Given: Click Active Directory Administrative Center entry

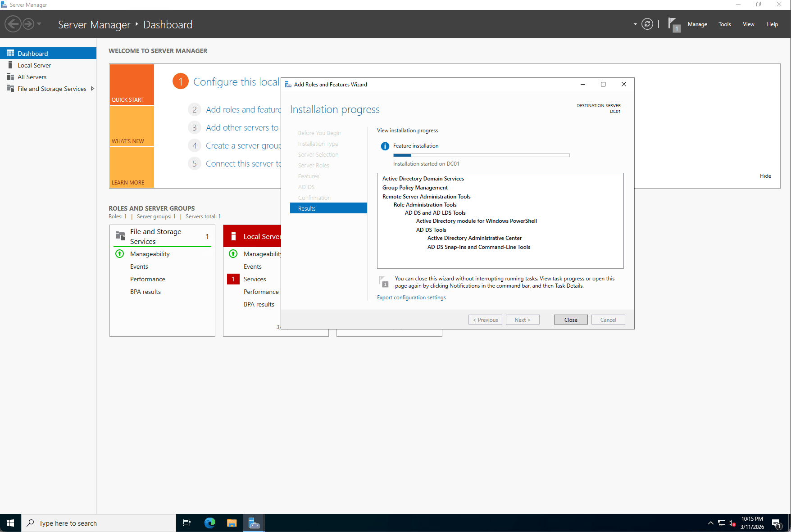Looking at the screenshot, I should pos(474,238).
